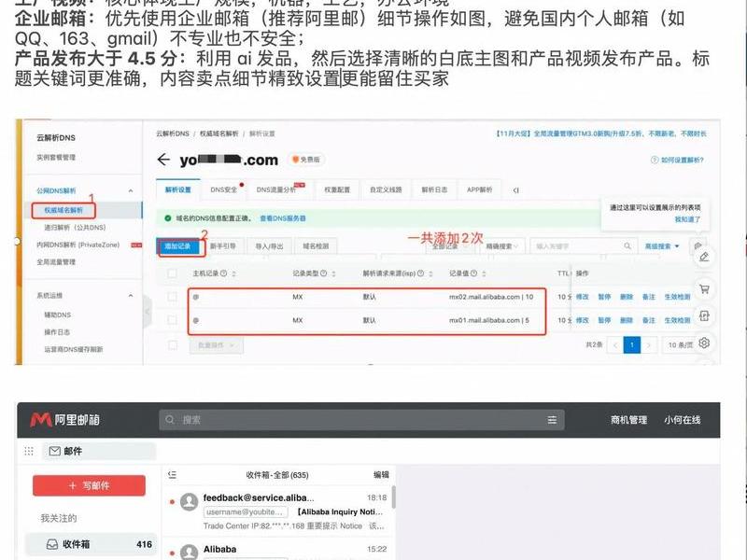This screenshot has height=560, width=747.
Task: Expand the 高级搜索 options
Action: (x=661, y=246)
